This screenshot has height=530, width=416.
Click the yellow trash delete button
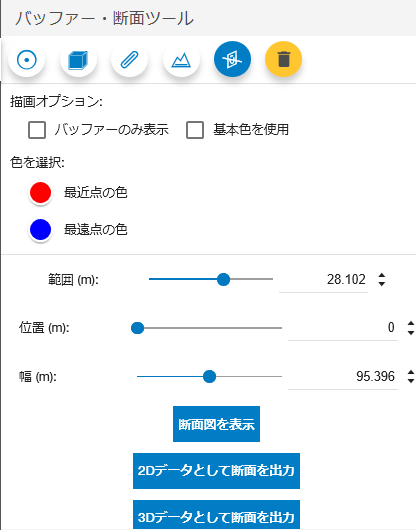[x=284, y=59]
